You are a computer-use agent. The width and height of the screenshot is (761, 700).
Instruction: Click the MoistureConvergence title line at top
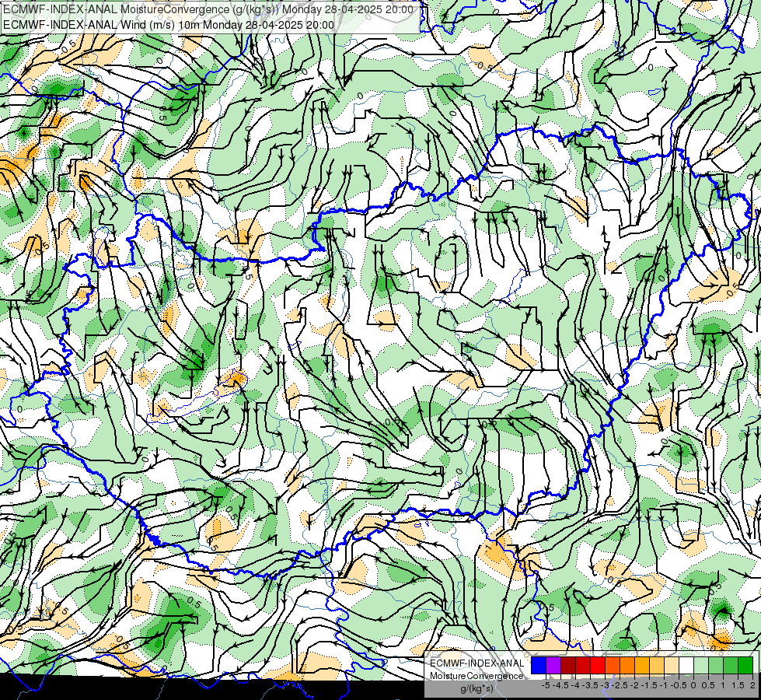click(x=208, y=9)
